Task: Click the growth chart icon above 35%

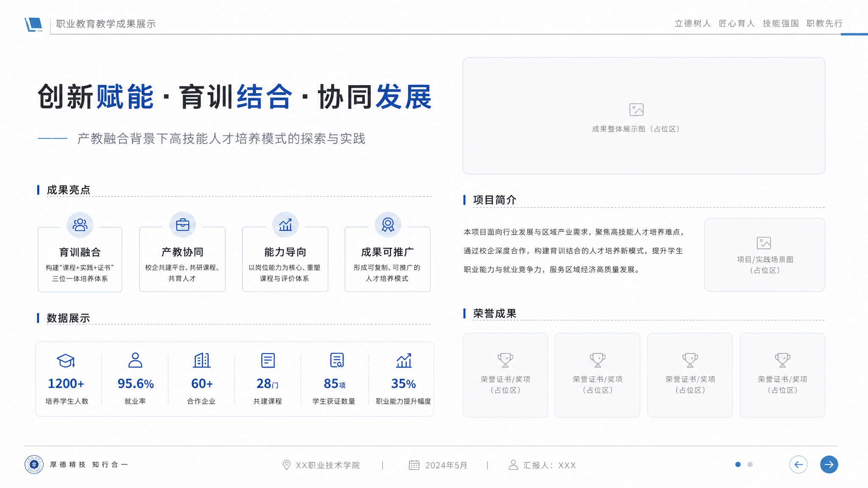Action: (x=404, y=360)
